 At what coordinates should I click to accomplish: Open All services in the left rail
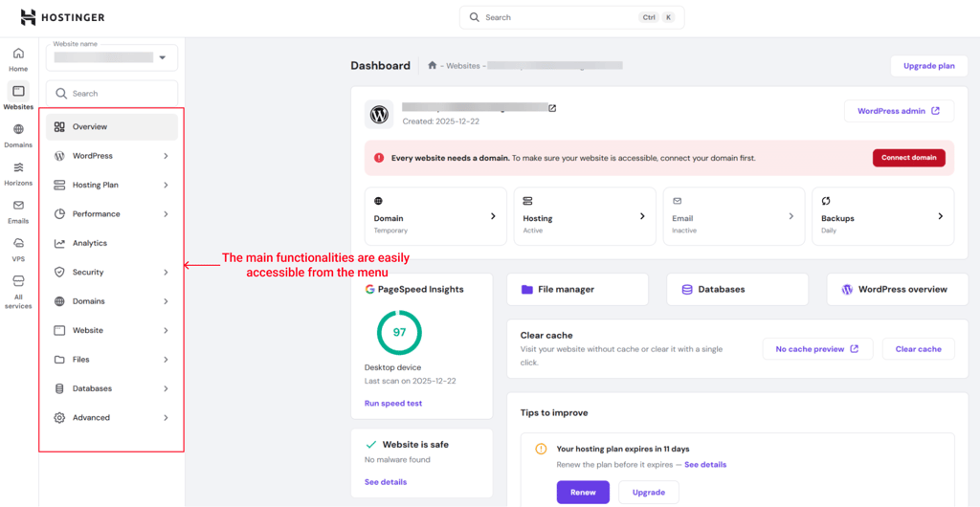18,292
